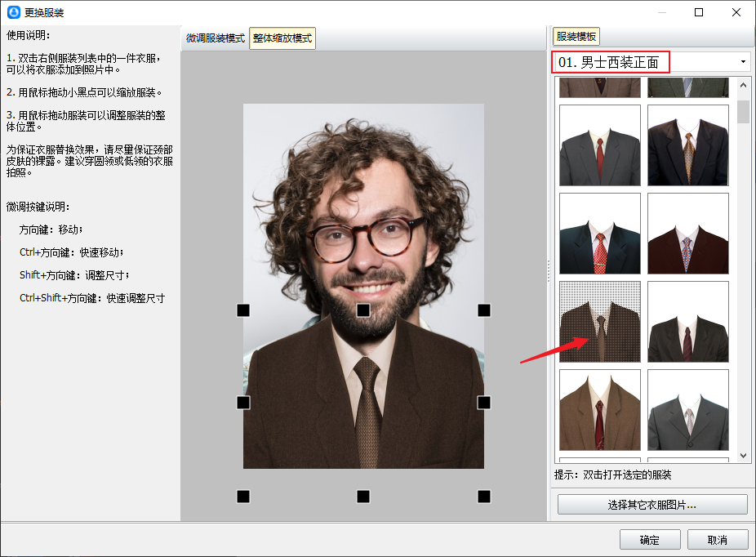The height and width of the screenshot is (557, 756).
Task: Click the clothing list scrollbar thumb
Action: click(x=743, y=111)
